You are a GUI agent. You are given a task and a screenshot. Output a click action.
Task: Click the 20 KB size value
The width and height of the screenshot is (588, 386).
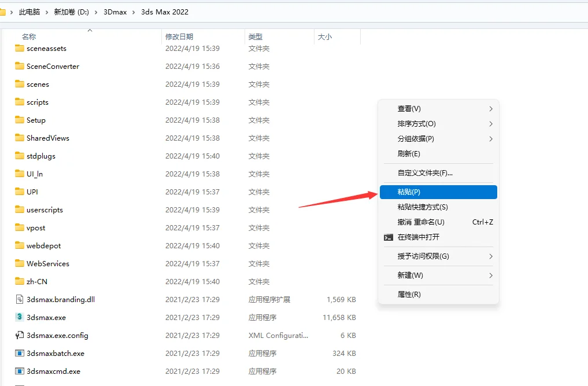coord(346,372)
